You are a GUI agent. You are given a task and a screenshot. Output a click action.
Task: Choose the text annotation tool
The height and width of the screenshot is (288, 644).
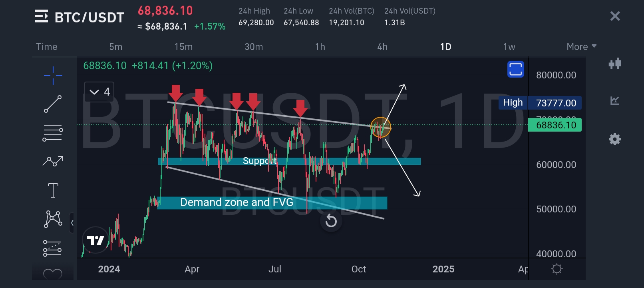[53, 190]
